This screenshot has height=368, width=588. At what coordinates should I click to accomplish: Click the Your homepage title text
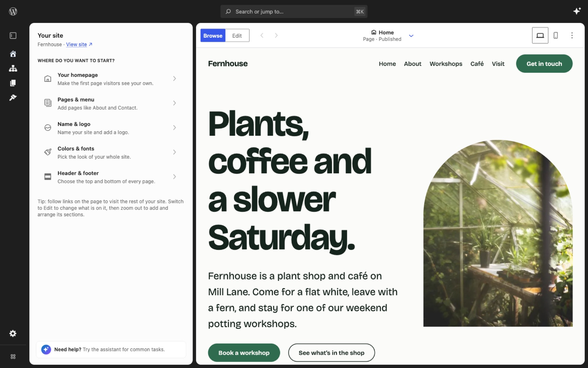[78, 75]
